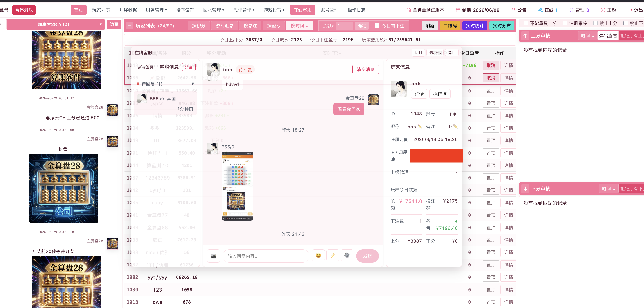Click 发送 to send reply
Viewport: 644px width, 308px height.
click(367, 256)
